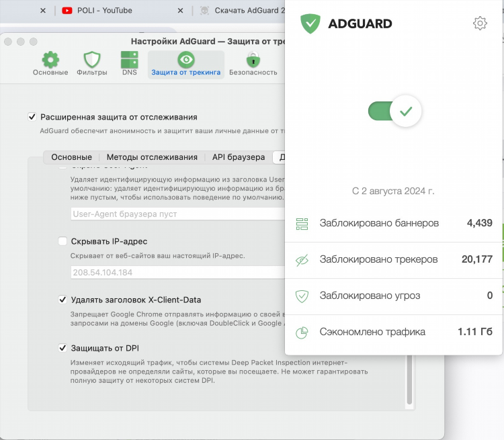Image resolution: width=504 pixels, height=440 pixels.
Task: Click the YouTube favicon on POLI tab
Action: tap(67, 11)
